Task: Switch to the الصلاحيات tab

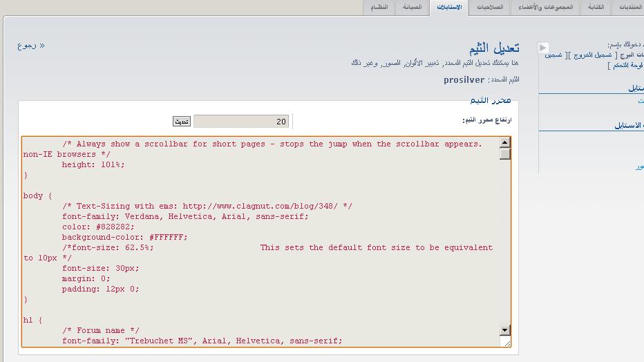Action: [489, 8]
